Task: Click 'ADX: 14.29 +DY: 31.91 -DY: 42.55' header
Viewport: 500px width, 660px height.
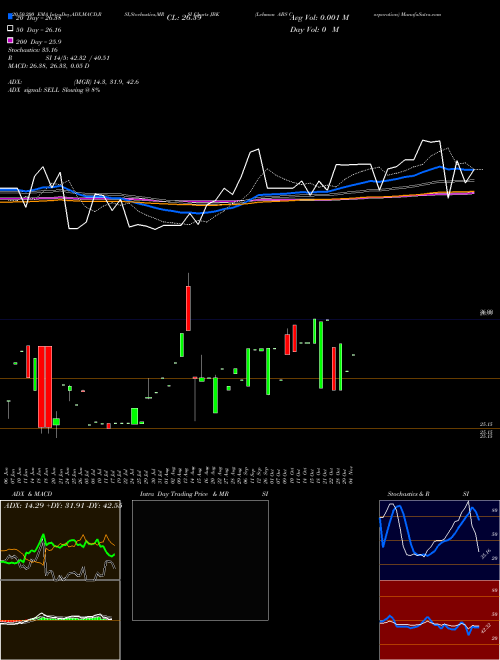Action: [x=63, y=506]
